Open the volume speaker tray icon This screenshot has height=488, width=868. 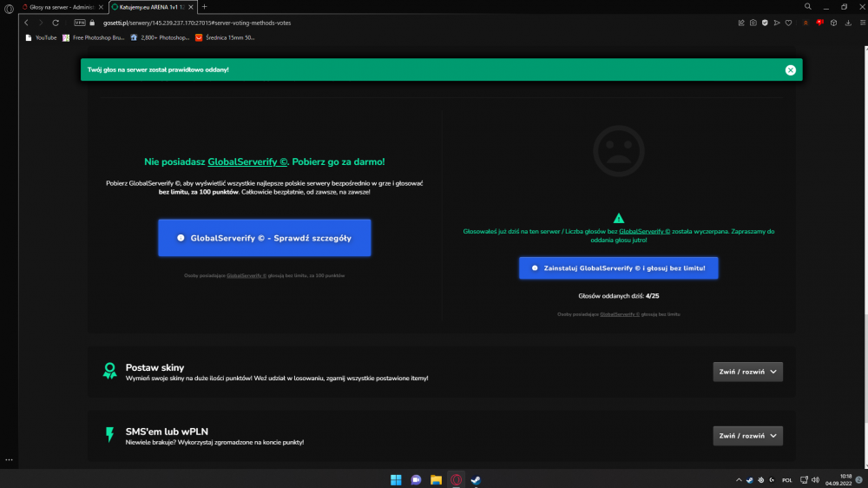[815, 479]
